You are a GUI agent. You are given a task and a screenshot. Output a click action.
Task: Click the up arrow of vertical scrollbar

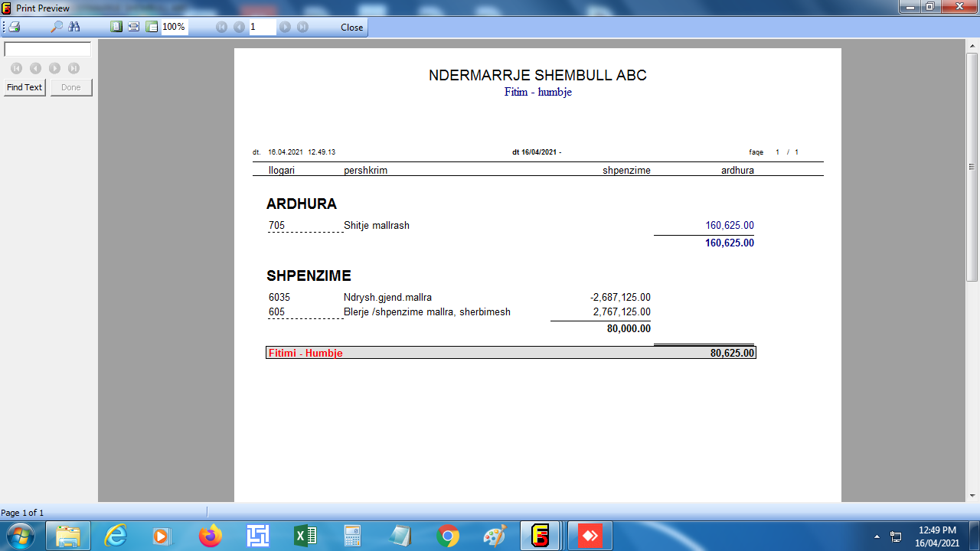coord(972,46)
